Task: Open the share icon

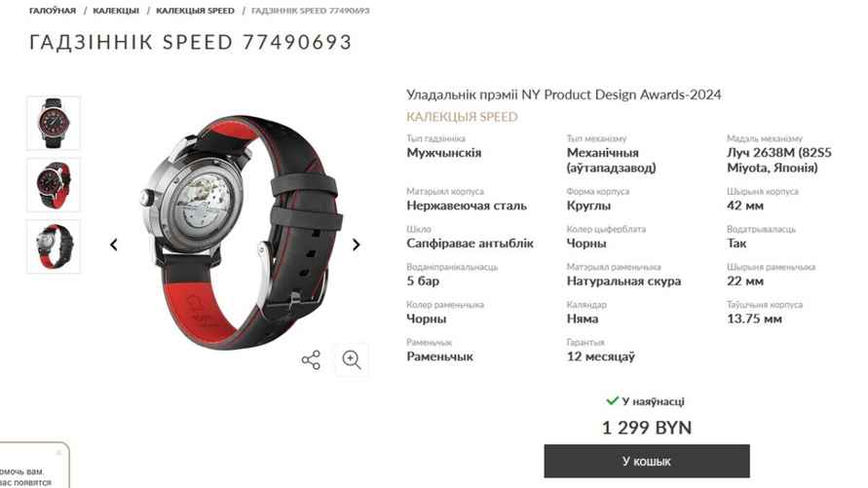Action: tap(311, 359)
